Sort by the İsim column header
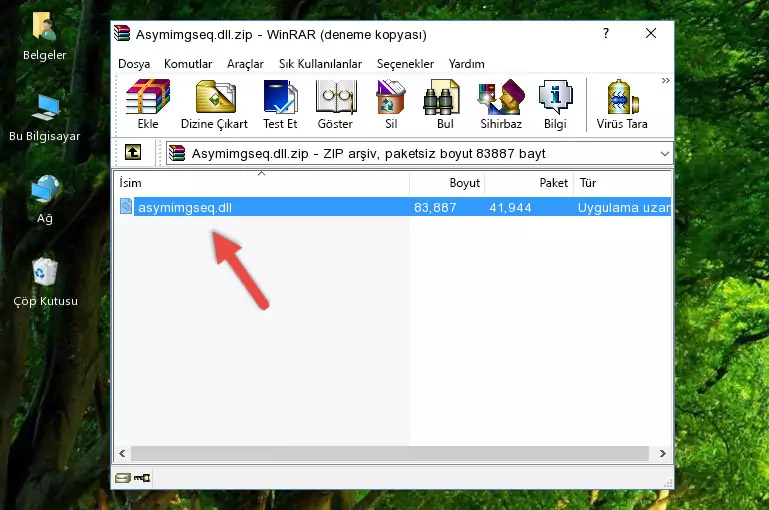 [262, 183]
